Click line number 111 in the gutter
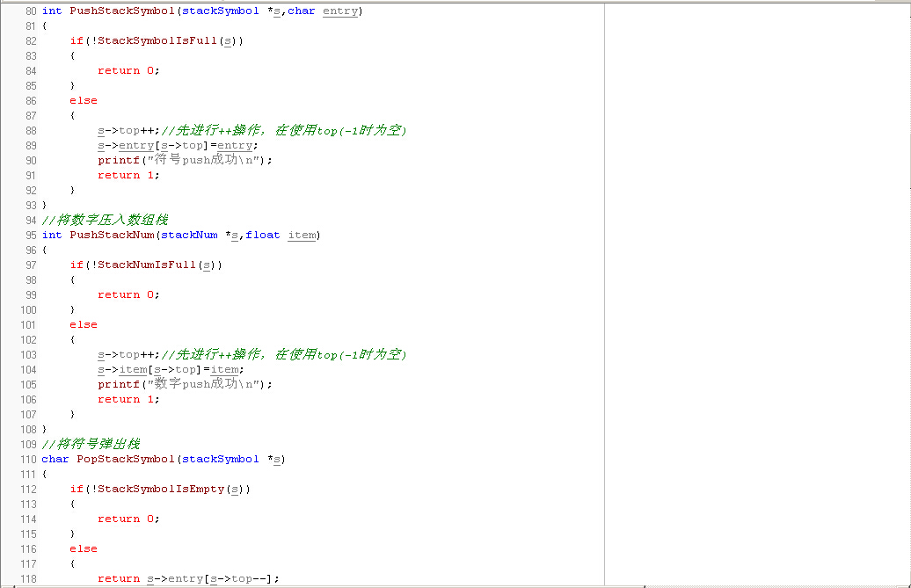911x588 pixels. [28, 475]
